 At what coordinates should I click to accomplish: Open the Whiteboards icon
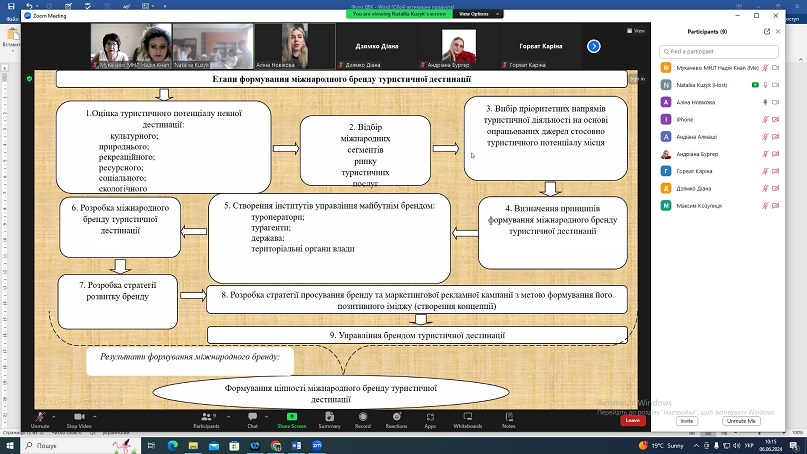click(467, 416)
